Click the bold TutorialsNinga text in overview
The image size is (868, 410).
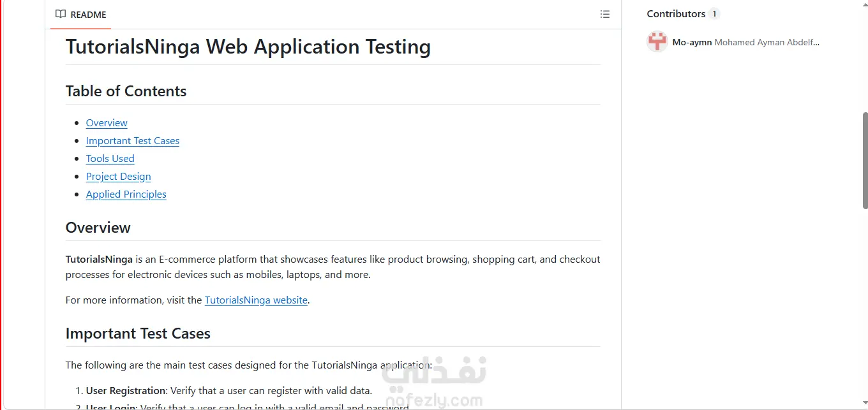tap(99, 260)
